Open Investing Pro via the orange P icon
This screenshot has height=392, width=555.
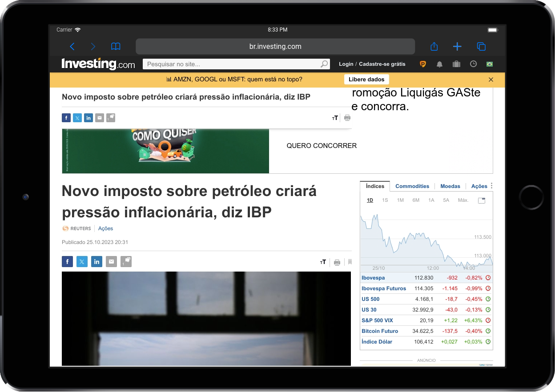[x=423, y=64]
